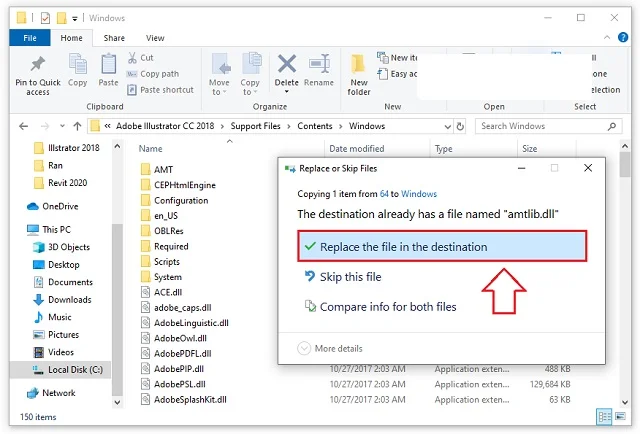This screenshot has width=640, height=434.
Task: Switch to the Share ribbon tab
Action: pos(114,38)
